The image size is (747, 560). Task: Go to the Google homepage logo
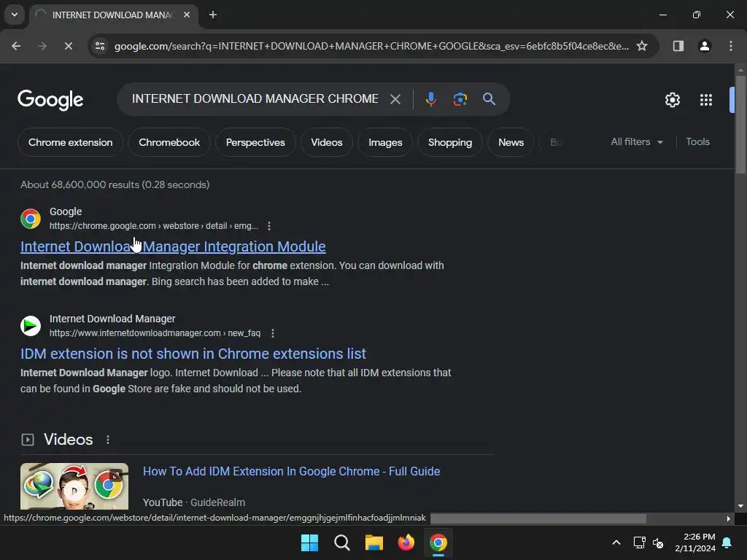coord(50,100)
